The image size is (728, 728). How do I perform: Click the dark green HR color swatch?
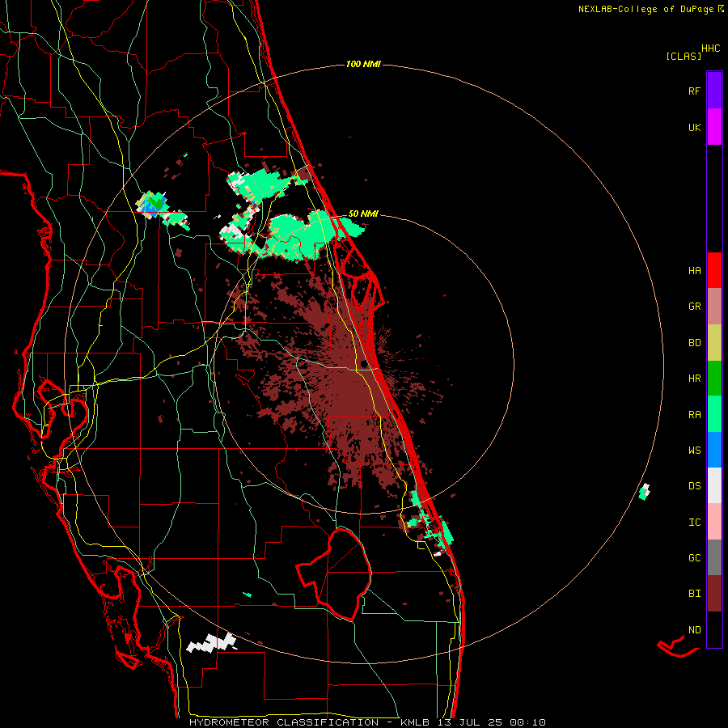coord(714,379)
